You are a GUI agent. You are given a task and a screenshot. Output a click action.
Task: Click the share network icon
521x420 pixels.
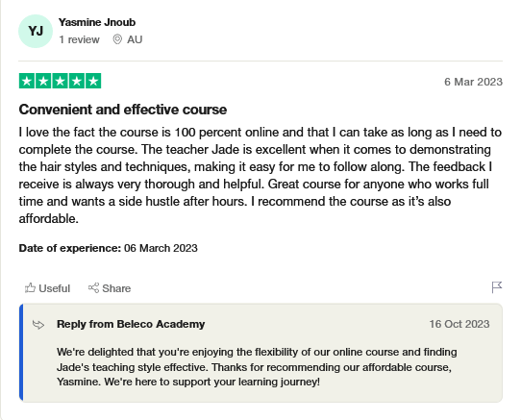point(93,287)
